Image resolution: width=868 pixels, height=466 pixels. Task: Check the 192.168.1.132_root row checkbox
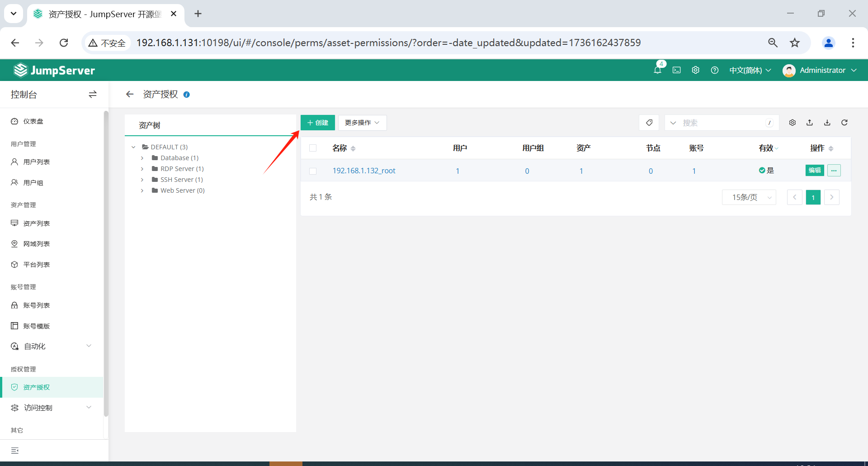click(313, 171)
